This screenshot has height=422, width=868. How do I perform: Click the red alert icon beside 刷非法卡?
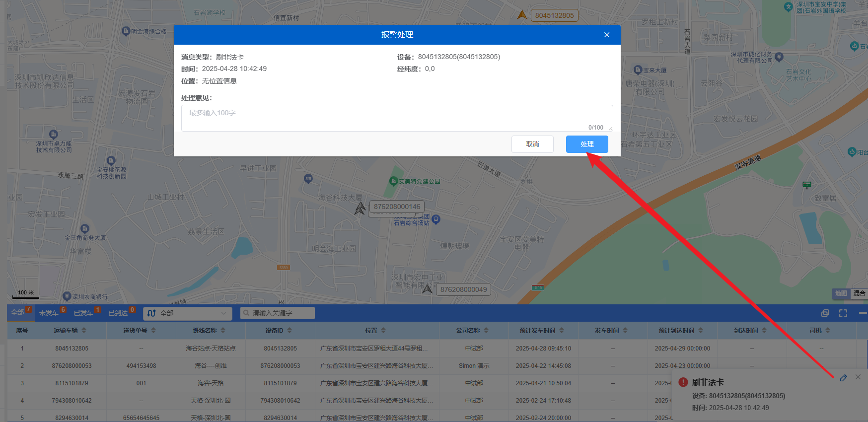point(683,382)
